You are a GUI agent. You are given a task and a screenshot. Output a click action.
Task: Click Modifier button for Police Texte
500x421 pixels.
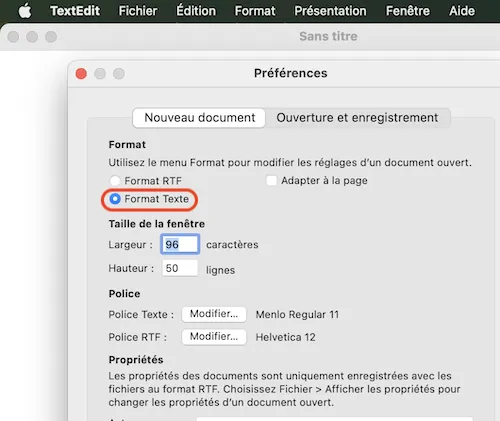point(214,314)
